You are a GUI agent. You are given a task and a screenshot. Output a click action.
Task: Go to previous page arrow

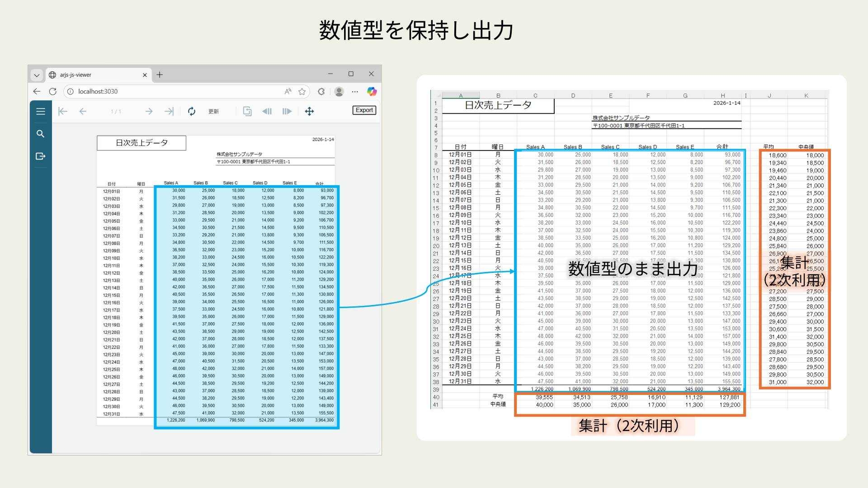tap(83, 111)
